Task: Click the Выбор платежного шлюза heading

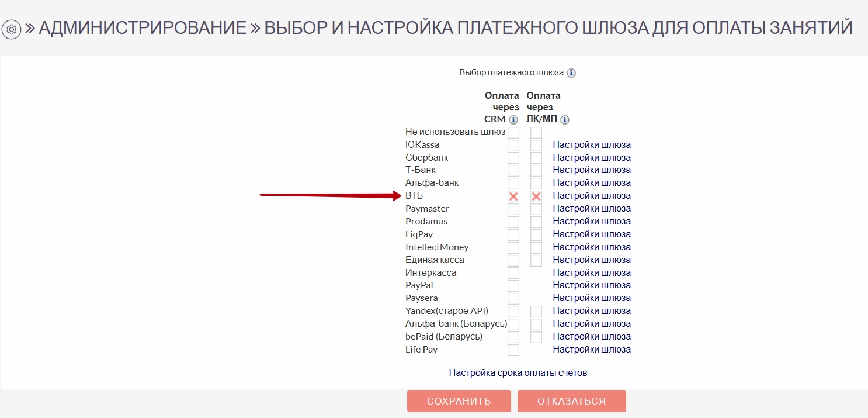Action: click(x=512, y=73)
